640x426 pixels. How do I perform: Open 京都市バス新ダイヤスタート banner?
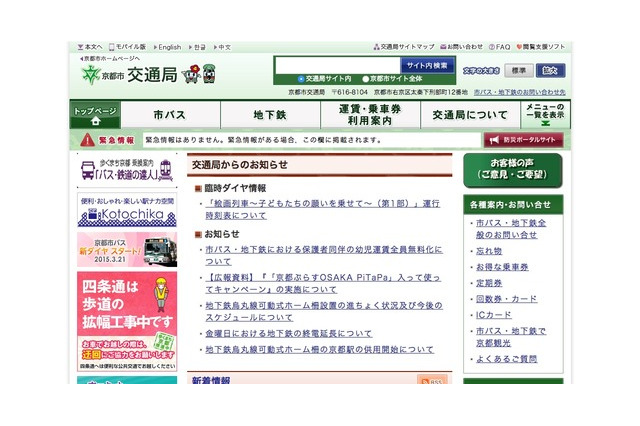pyautogui.click(x=127, y=249)
